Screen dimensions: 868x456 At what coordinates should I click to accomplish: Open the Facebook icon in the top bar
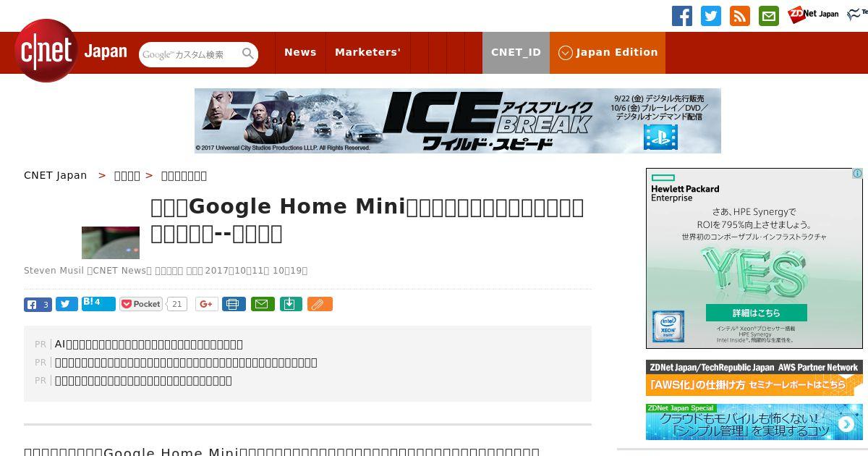(x=682, y=16)
